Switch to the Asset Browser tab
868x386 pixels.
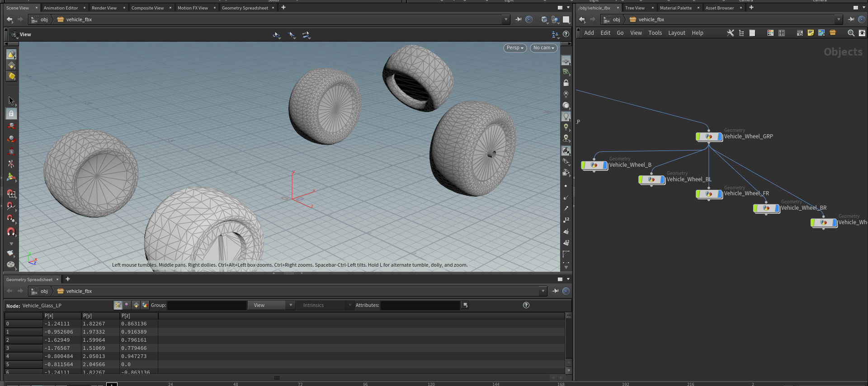click(x=719, y=8)
